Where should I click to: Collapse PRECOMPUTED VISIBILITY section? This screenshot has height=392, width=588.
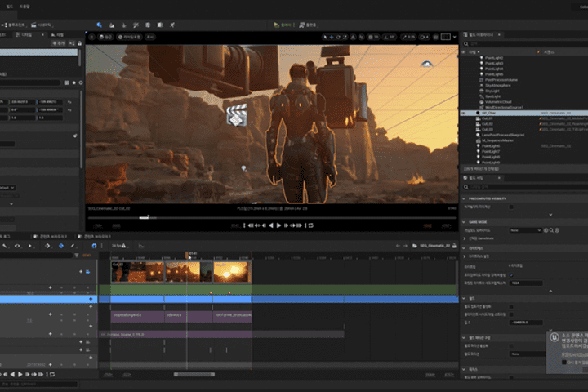[x=464, y=198]
